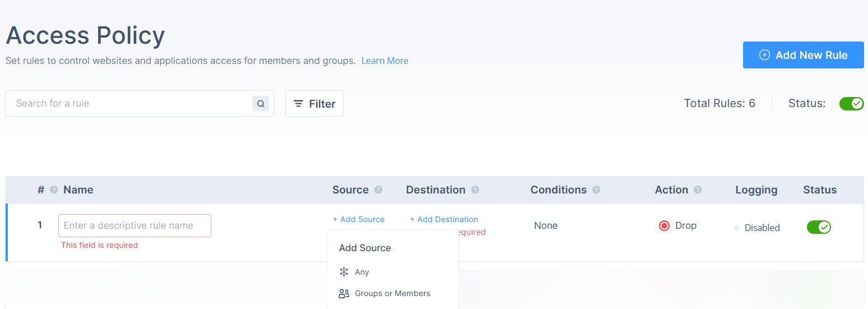Expand the Add Source dropdown

tap(359, 219)
